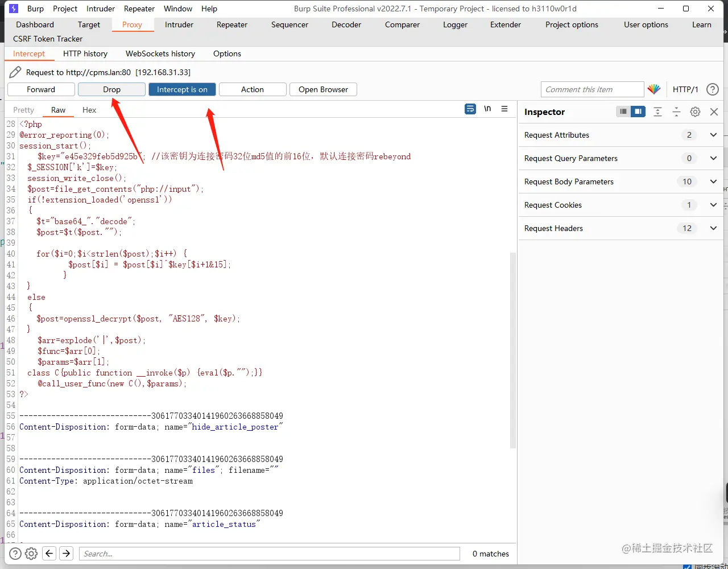Switch to the Sequencer tab
The height and width of the screenshot is (569, 728).
point(289,24)
